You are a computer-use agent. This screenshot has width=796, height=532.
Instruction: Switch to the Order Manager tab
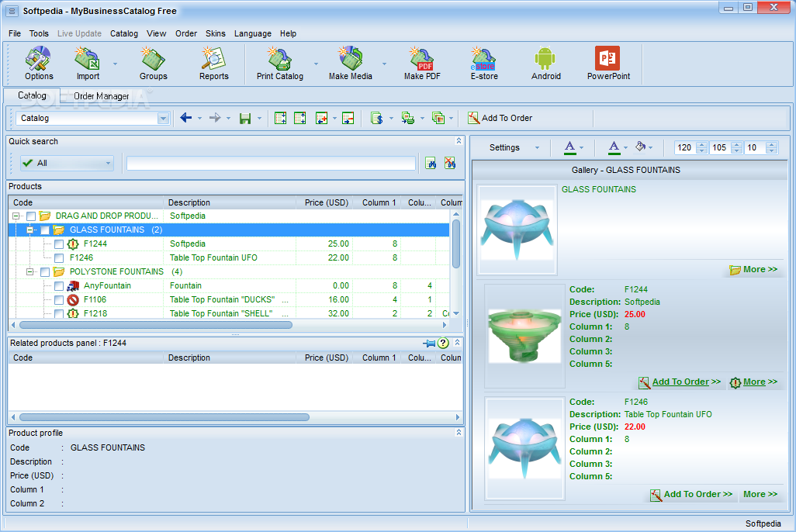(x=102, y=96)
